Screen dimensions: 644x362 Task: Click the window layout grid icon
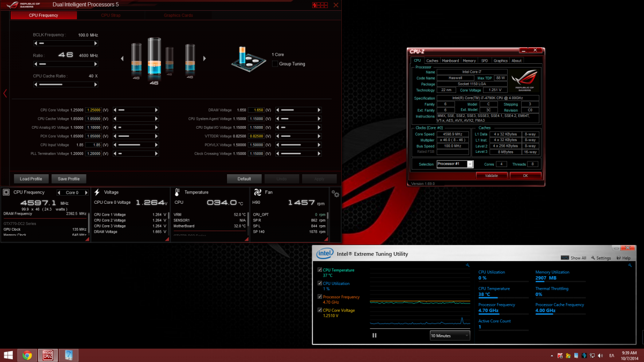click(x=321, y=5)
